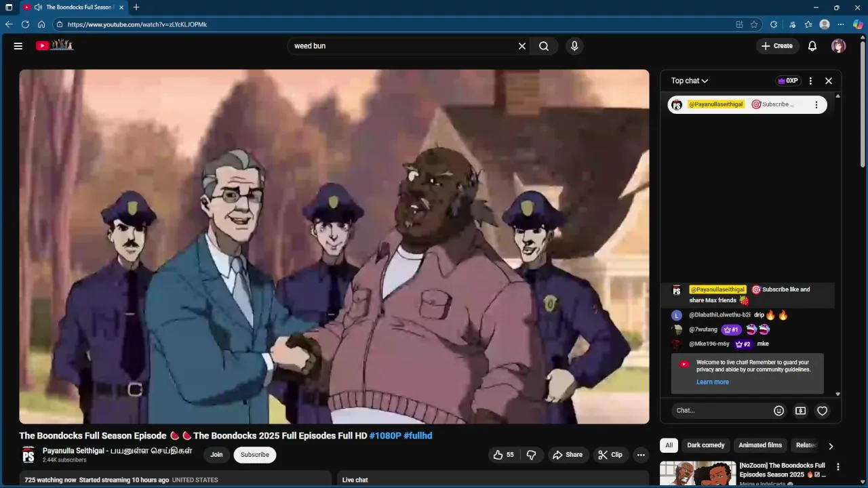Start voice search with the microphone
Viewport: 868px width, 488px height.
[574, 46]
